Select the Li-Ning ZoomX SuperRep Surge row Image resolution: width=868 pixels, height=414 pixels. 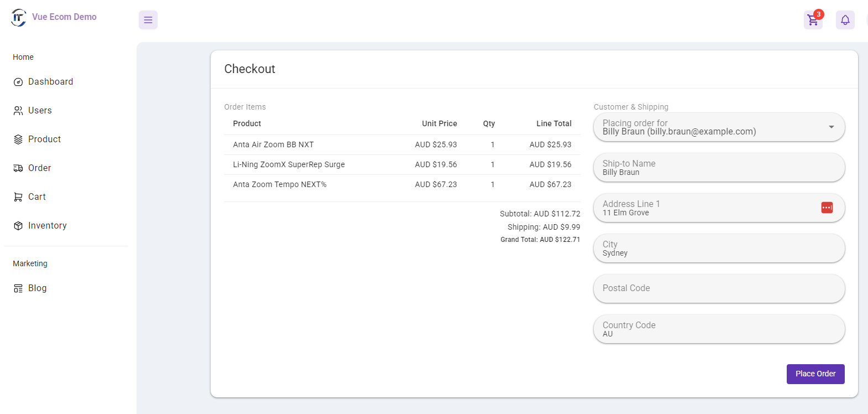[x=402, y=165]
